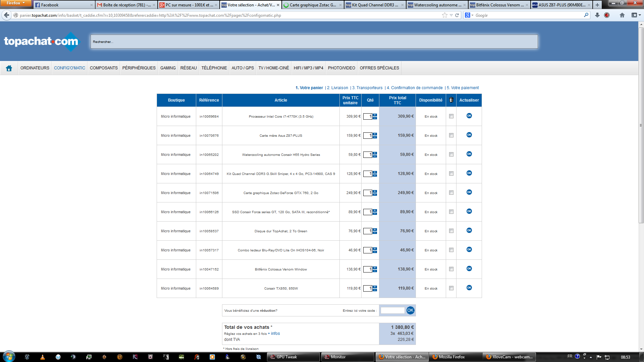Click the reduction code input field
The height and width of the screenshot is (362, 644).
392,310
